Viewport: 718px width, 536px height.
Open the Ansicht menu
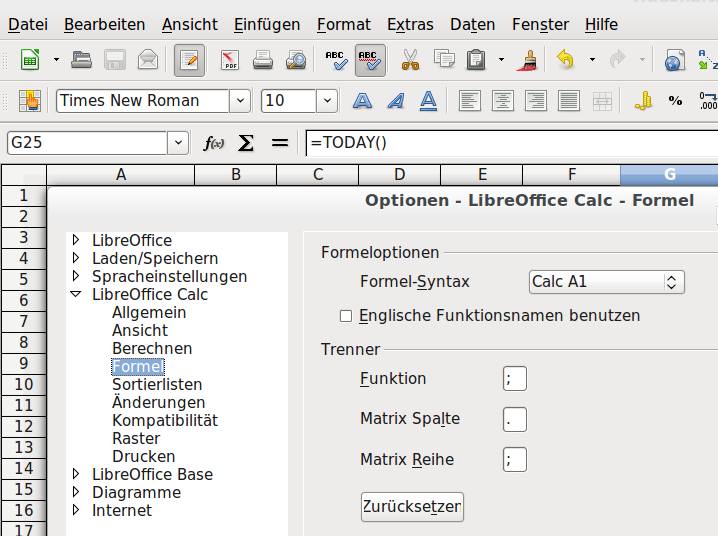(190, 24)
